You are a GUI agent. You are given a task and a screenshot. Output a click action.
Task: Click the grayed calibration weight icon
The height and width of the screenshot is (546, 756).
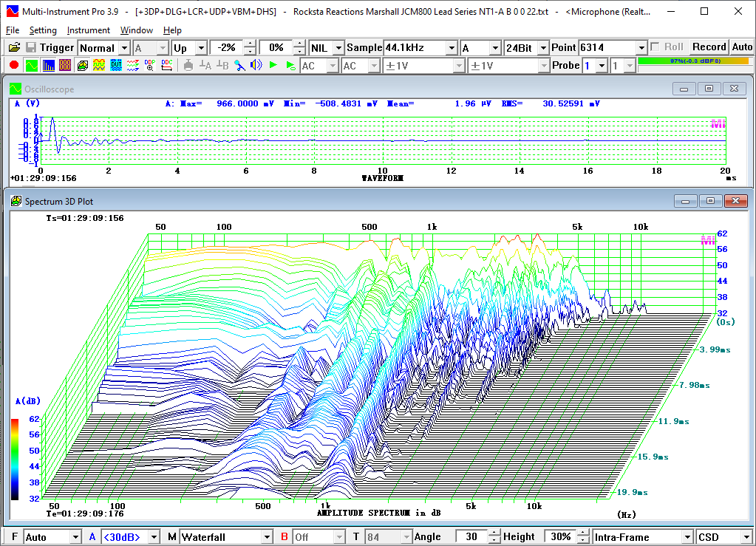[x=188, y=65]
